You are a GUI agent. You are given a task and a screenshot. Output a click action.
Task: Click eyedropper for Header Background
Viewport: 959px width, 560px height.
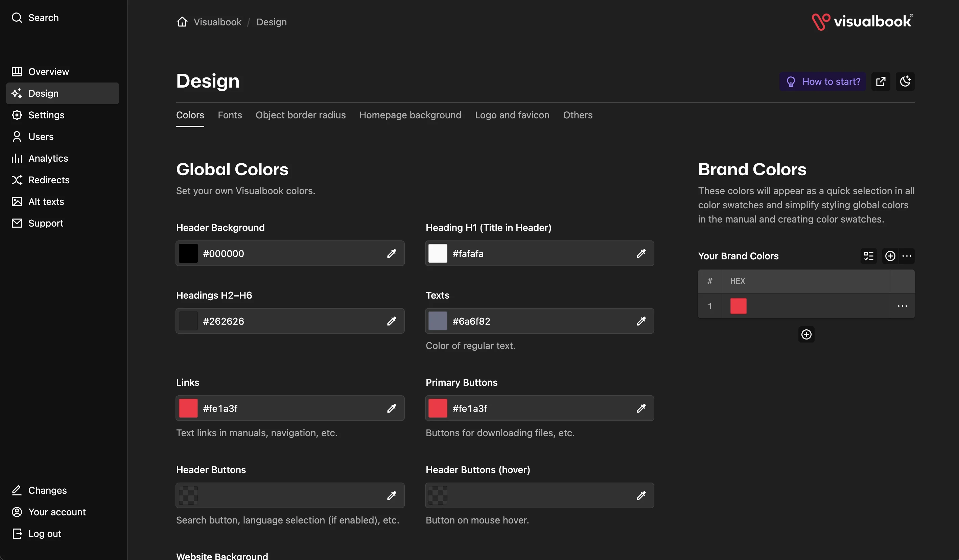[x=392, y=254]
